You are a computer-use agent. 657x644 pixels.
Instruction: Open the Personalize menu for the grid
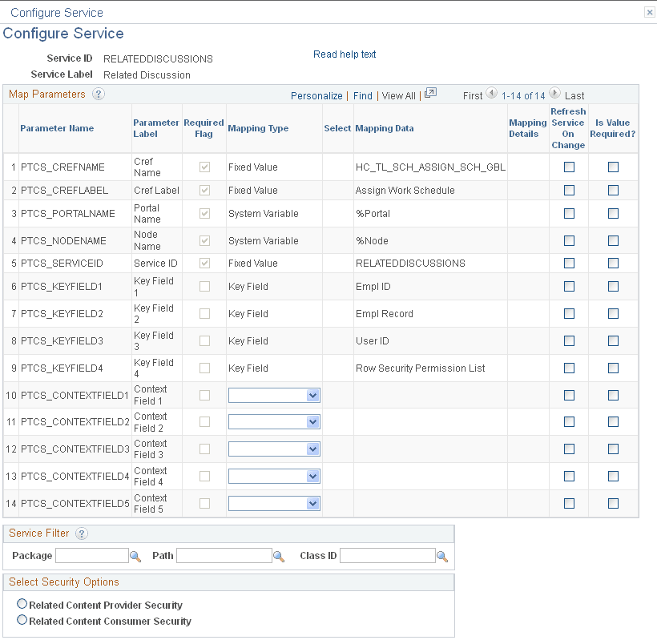[x=316, y=95]
